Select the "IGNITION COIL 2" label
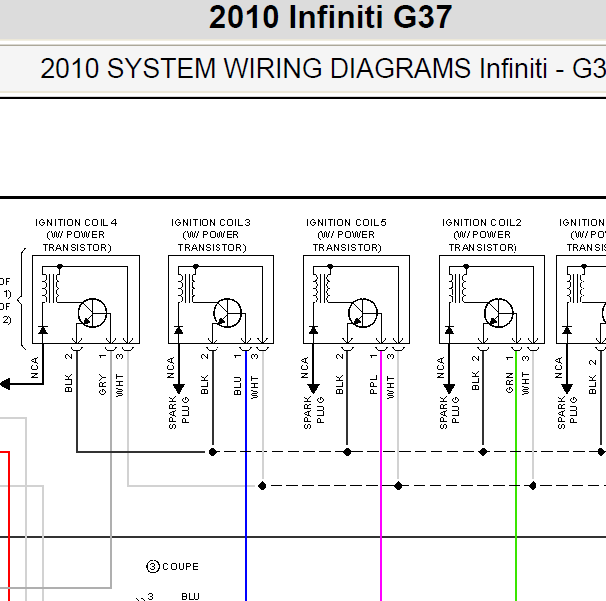The height and width of the screenshot is (601, 606). (482, 223)
